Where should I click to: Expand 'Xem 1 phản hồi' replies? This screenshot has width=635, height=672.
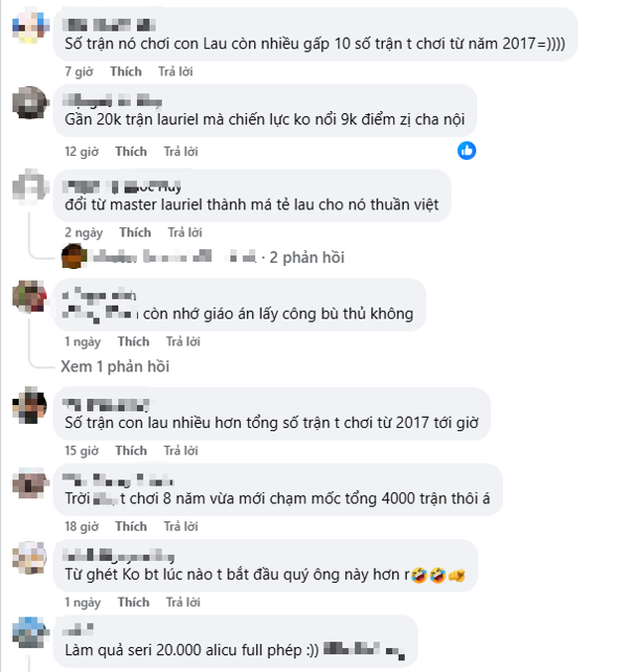(x=114, y=366)
